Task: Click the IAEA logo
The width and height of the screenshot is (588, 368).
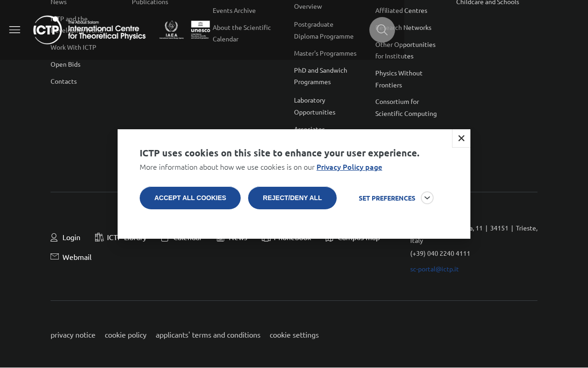Action: 171,30
